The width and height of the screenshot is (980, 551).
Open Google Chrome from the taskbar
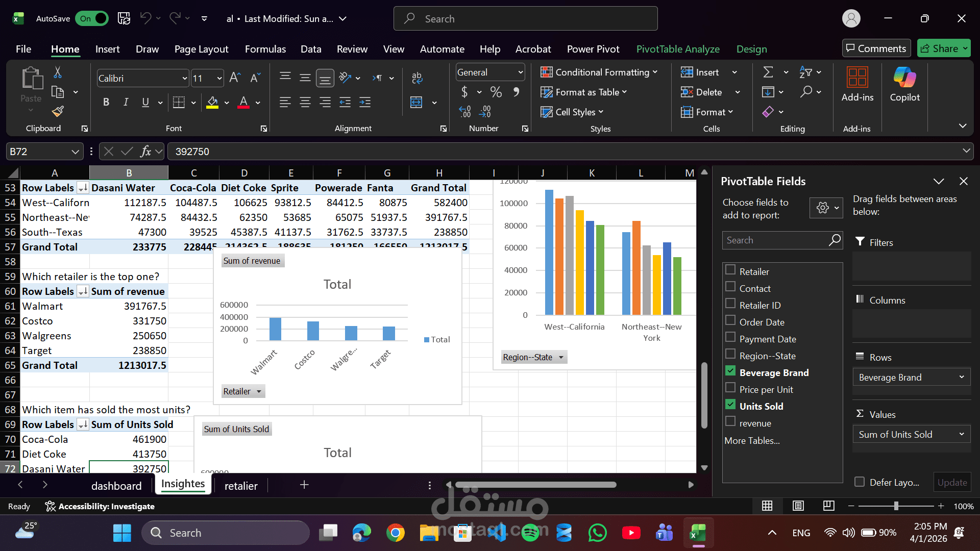click(x=396, y=533)
